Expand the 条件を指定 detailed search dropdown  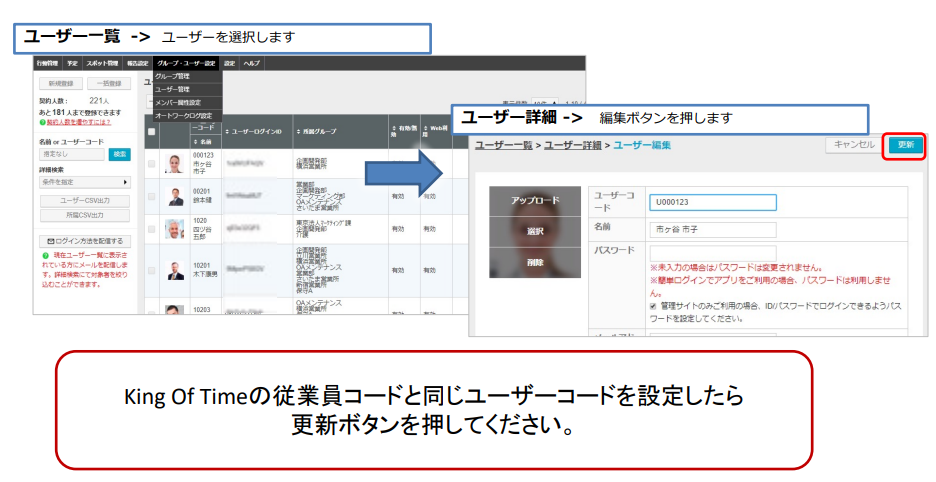point(85,182)
